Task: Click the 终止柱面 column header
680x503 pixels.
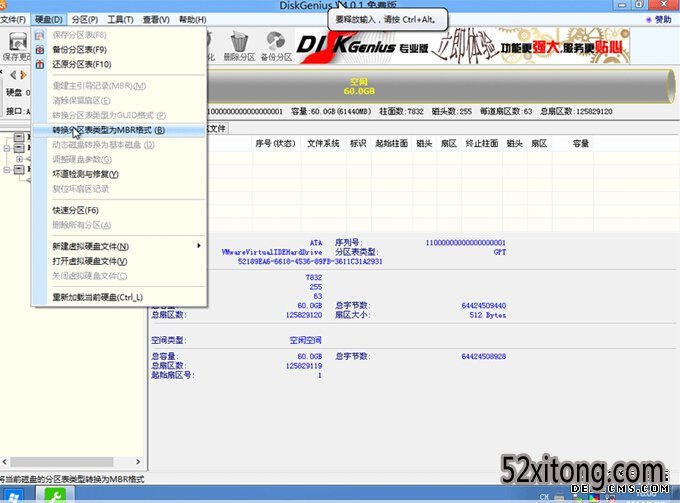Action: tap(482, 144)
